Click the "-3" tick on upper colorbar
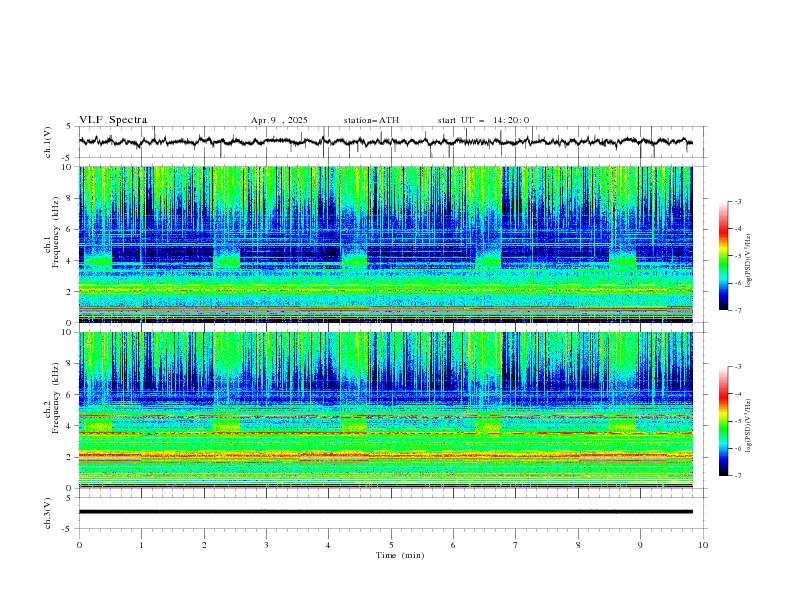This screenshot has width=792, height=612. [738, 201]
